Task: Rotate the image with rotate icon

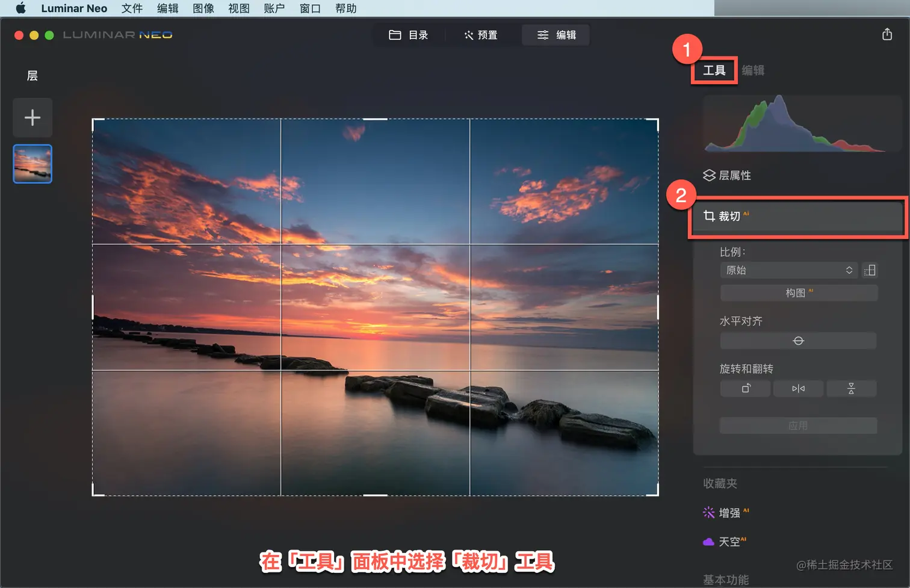Action: 746,389
